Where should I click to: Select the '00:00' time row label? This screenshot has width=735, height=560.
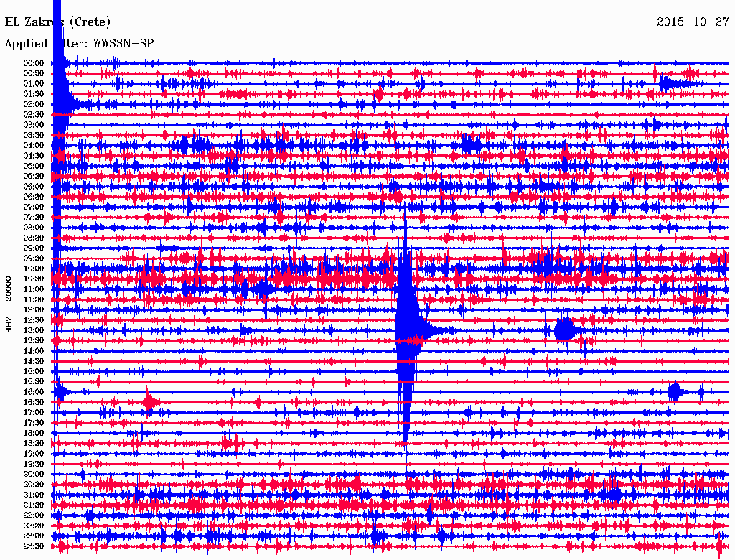[34, 63]
